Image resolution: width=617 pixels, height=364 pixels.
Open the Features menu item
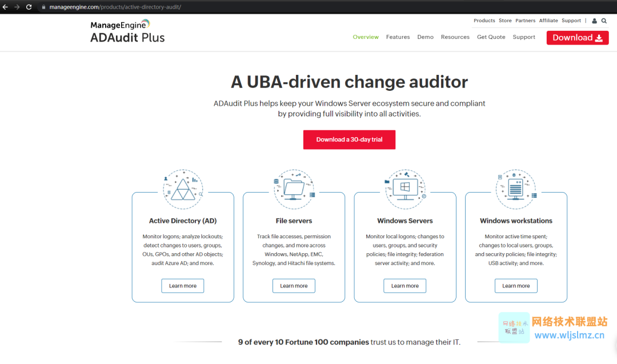[398, 37]
